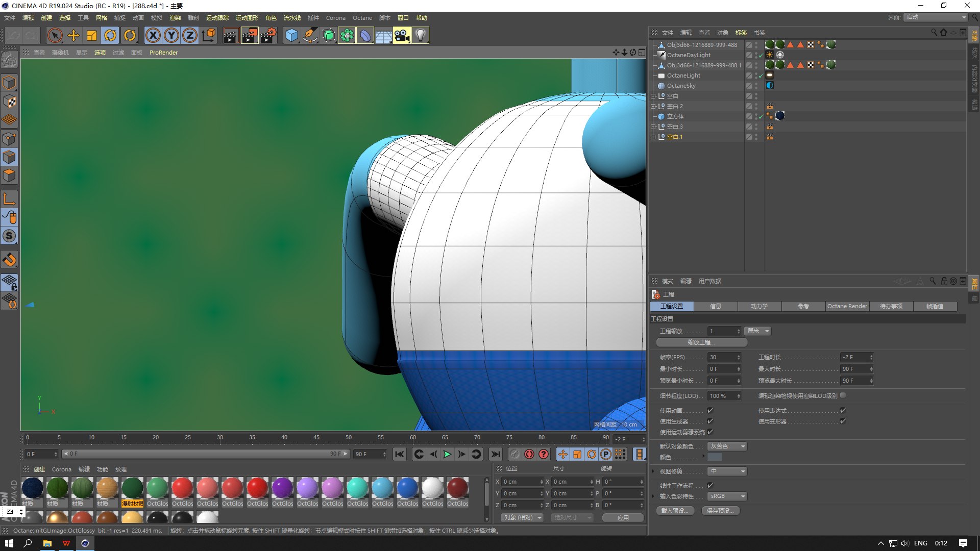Viewport: 980px width, 551px height.
Task: Click the 缩放工程 button
Action: coord(701,342)
